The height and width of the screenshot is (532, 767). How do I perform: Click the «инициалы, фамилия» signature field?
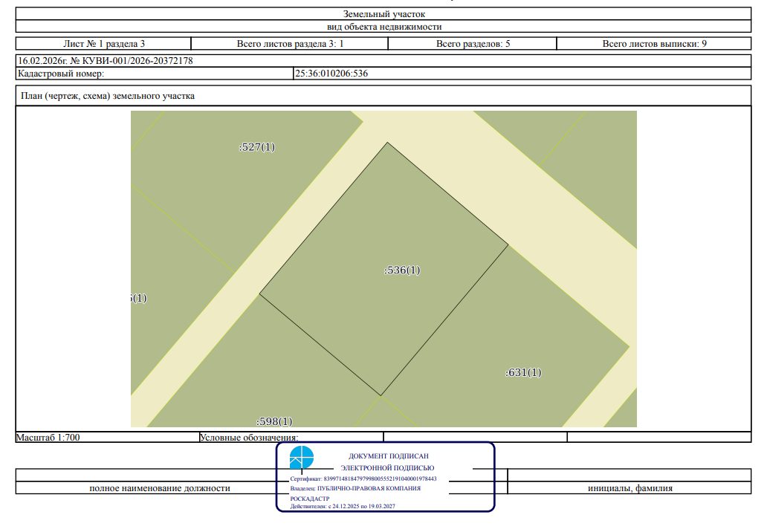coord(630,488)
